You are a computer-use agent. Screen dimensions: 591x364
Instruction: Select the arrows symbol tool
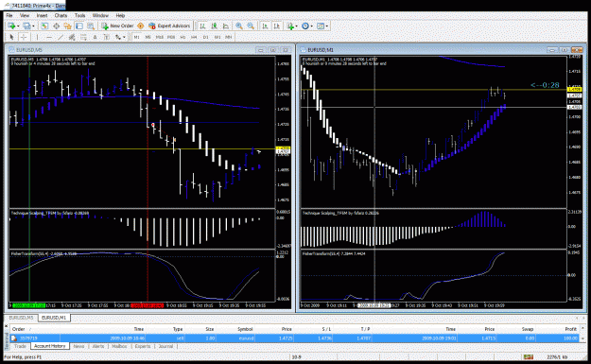point(118,37)
